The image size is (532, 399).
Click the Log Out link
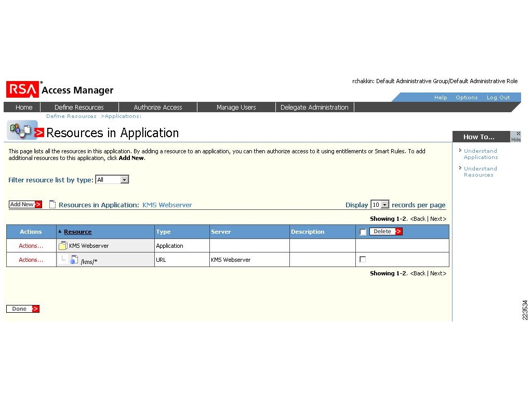pyautogui.click(x=498, y=97)
